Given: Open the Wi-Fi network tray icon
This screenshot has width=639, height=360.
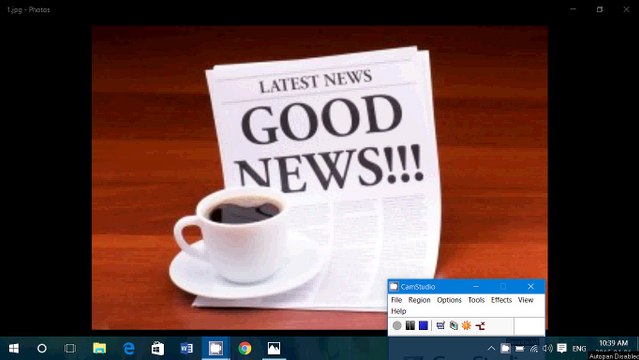Looking at the screenshot, I should coord(534,349).
